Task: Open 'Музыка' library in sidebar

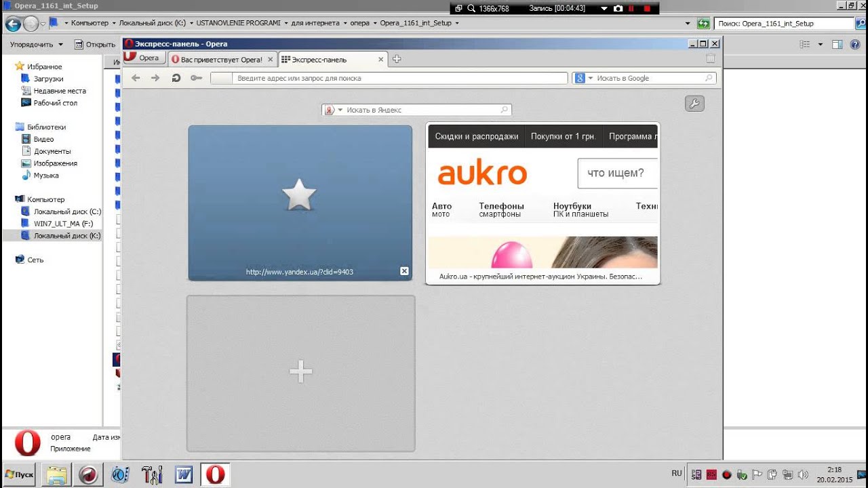Action: (x=39, y=176)
